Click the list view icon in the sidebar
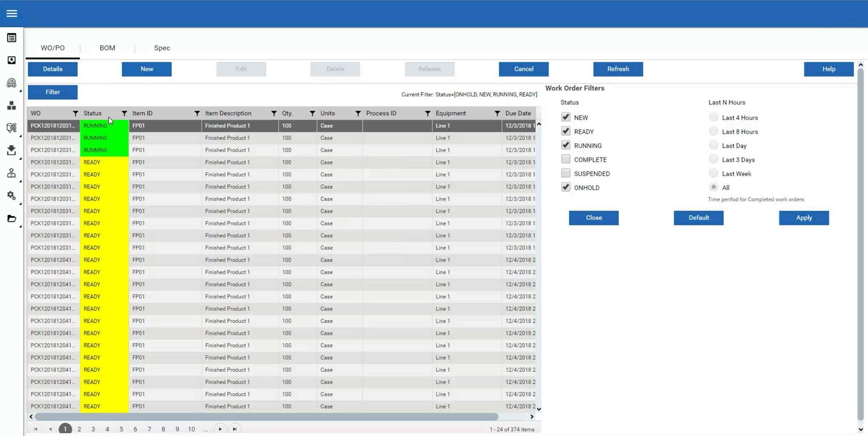 11,38
